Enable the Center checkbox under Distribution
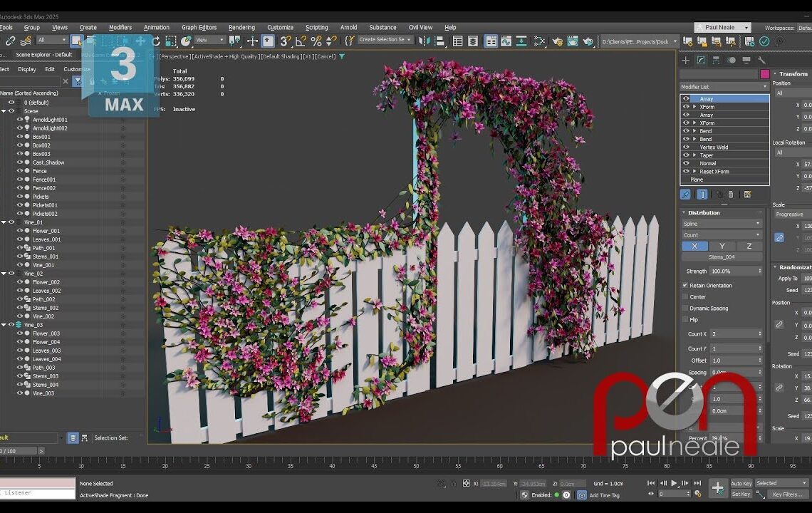This screenshot has height=513, width=812. (686, 297)
